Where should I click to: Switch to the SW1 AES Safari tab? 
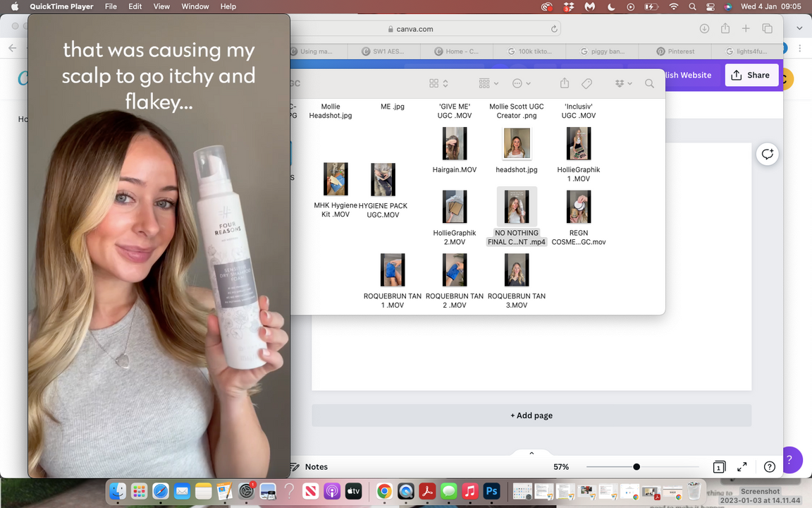coord(383,52)
